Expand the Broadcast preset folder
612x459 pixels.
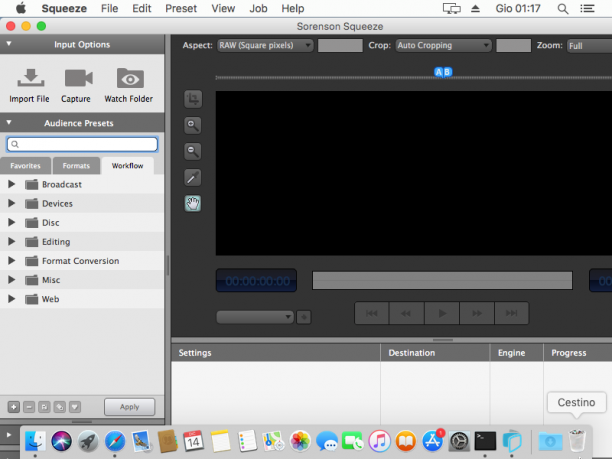[x=11, y=184]
